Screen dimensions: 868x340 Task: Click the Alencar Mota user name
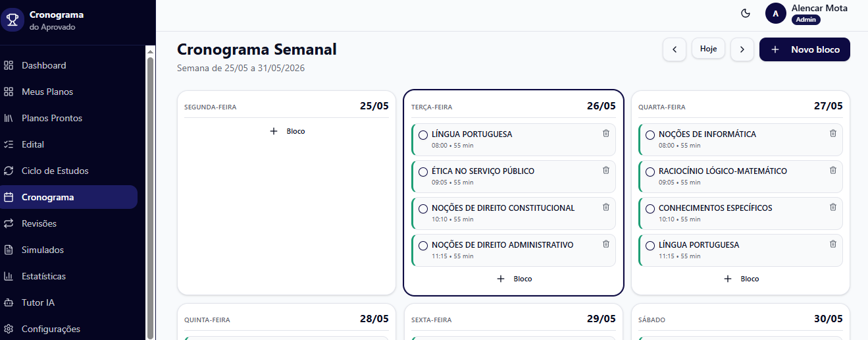819,8
